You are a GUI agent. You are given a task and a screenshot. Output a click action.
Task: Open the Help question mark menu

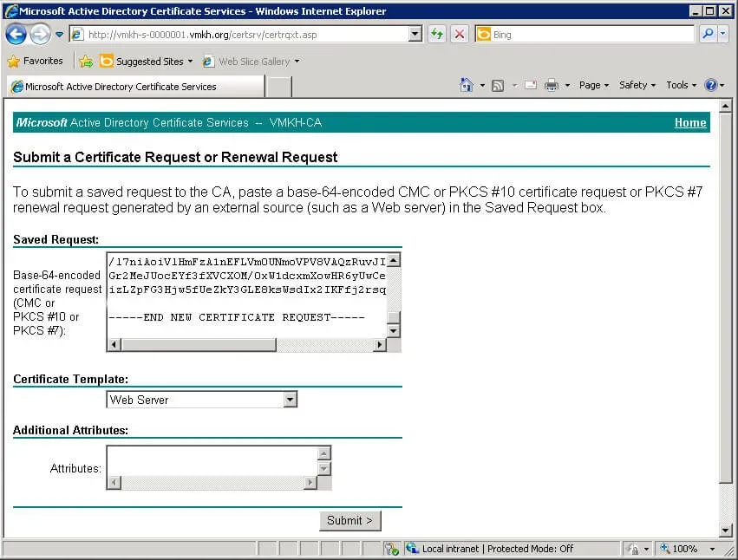click(714, 85)
